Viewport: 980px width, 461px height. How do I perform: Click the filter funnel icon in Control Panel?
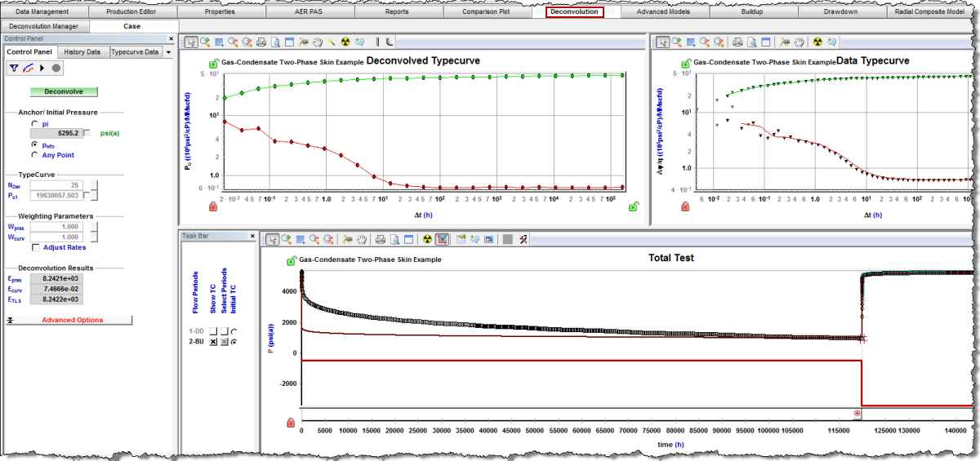pos(13,69)
